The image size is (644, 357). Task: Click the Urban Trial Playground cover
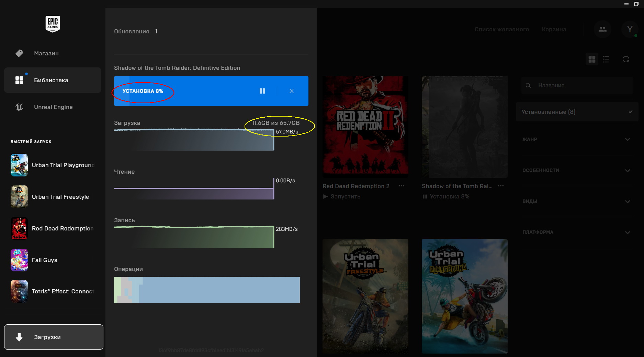tap(465, 296)
